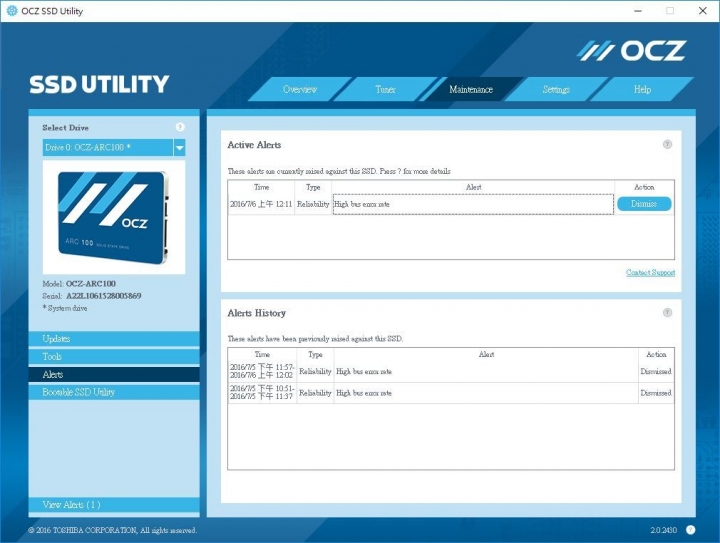Screen dimensions: 720x543
Task: Click the Action column header in Active Alerts
Action: pos(644,187)
